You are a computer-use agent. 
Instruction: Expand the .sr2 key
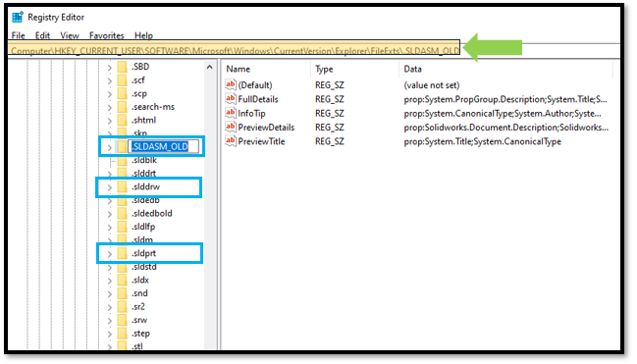click(x=110, y=307)
